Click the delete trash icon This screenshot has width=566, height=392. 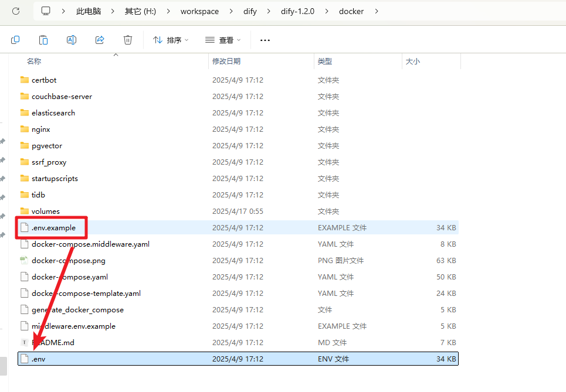128,40
